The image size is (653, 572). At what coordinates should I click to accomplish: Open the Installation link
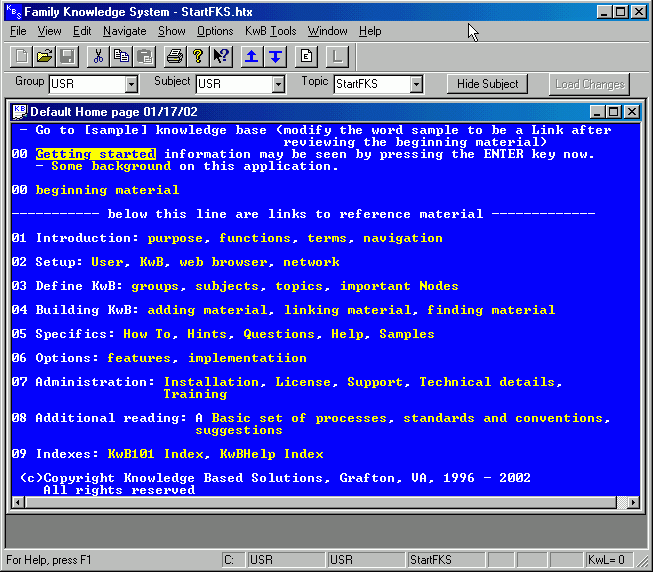click(x=211, y=382)
